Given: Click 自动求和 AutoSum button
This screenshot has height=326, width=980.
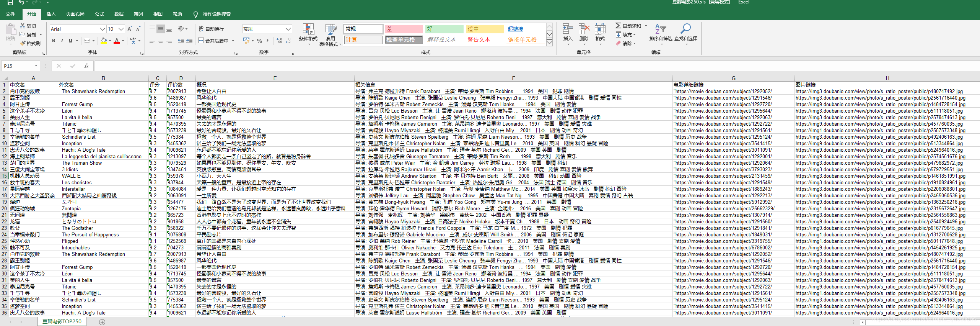Looking at the screenshot, I should point(628,26).
